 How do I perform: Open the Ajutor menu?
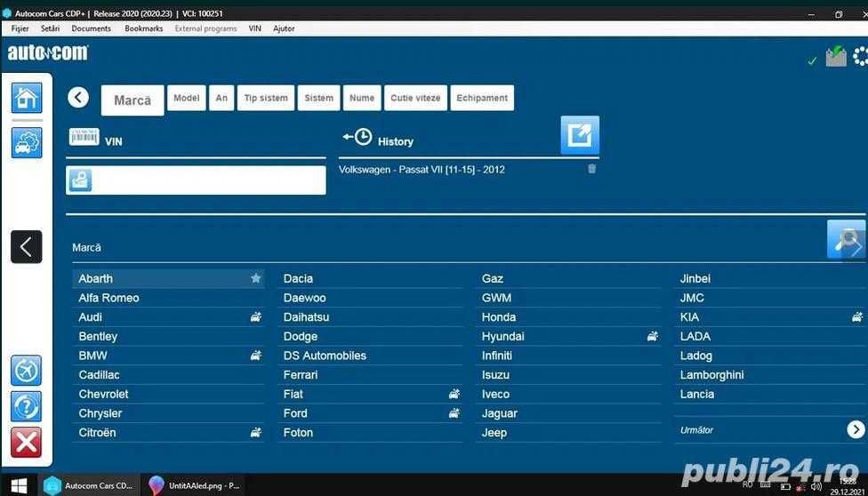point(284,28)
